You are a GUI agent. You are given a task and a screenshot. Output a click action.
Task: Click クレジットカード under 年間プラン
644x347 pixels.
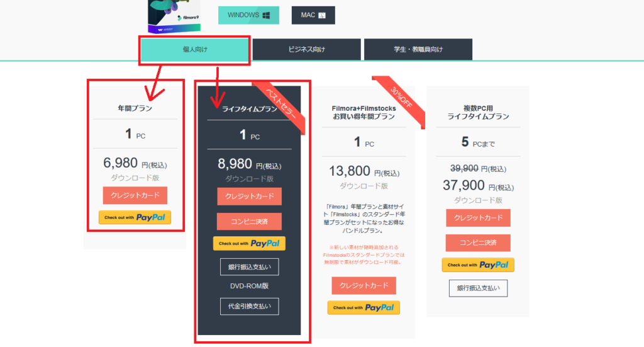pos(135,195)
